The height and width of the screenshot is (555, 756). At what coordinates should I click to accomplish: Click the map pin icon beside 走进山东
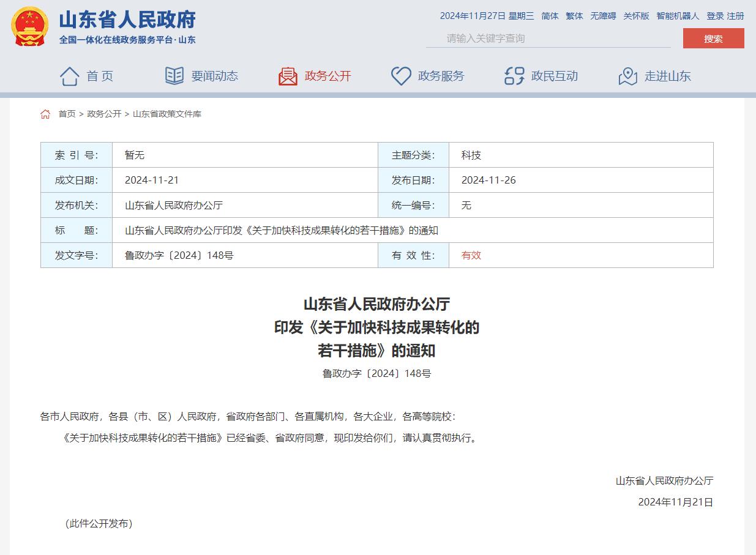pyautogui.click(x=628, y=76)
